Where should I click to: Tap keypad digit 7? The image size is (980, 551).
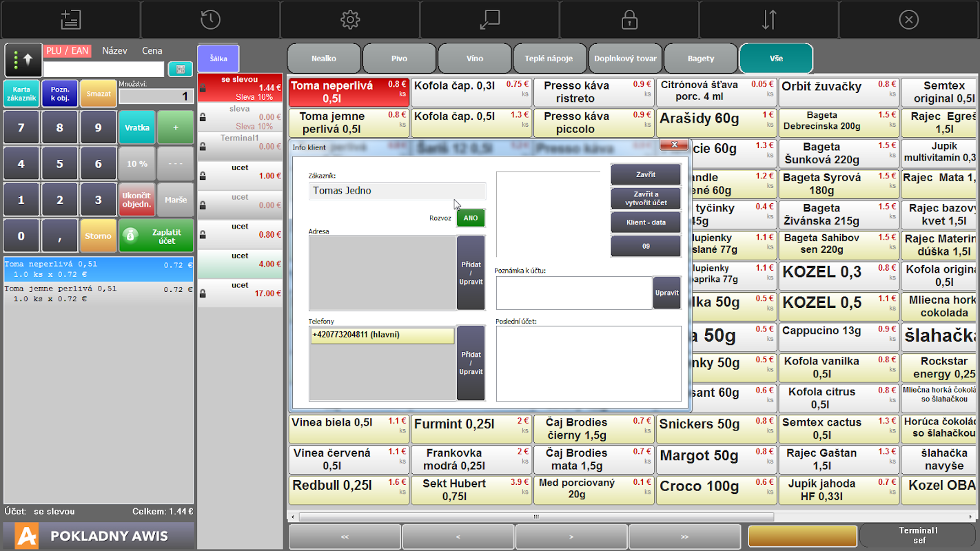[21, 127]
